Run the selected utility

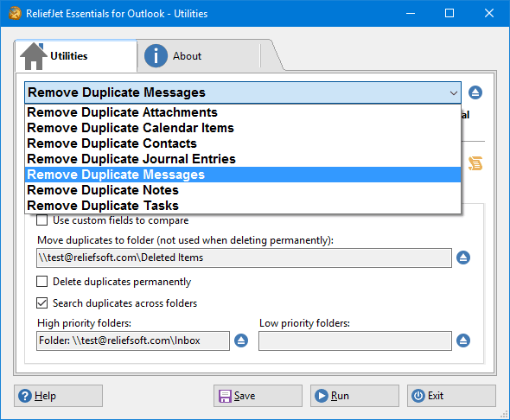[354, 396]
